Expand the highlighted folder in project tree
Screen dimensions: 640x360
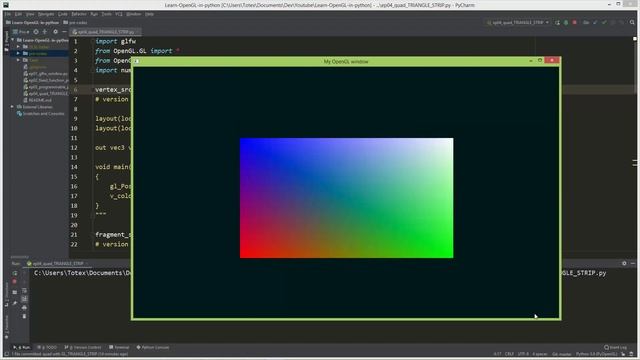(x=18, y=53)
